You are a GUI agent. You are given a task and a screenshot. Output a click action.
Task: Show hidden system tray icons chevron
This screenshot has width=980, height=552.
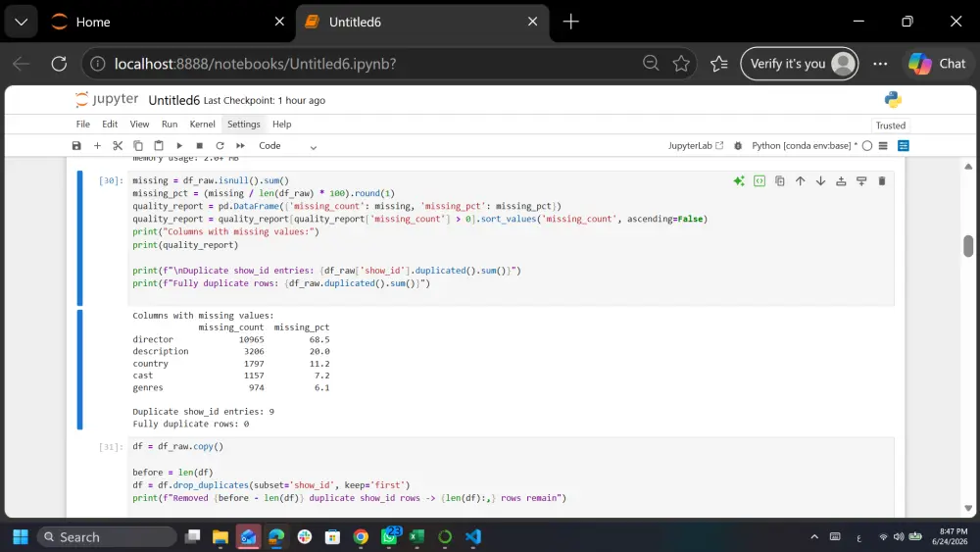(x=814, y=537)
